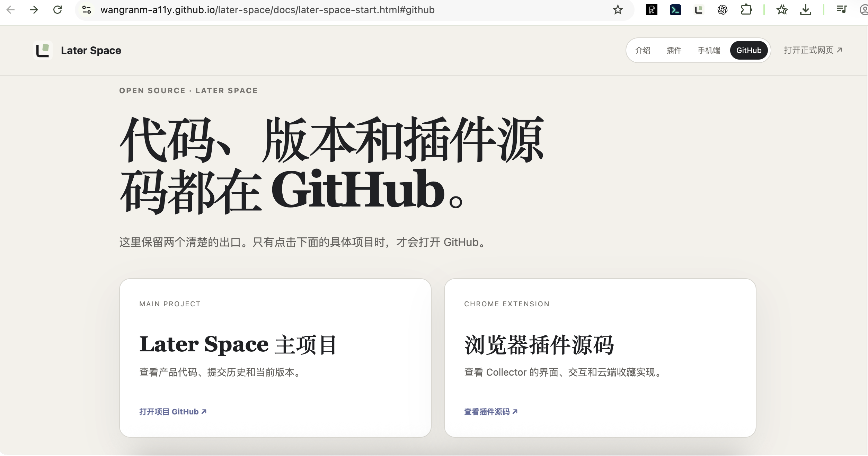Screen dimensions: 868x456
Task: Go back with the browser back arrow
Action: pyautogui.click(x=11, y=10)
